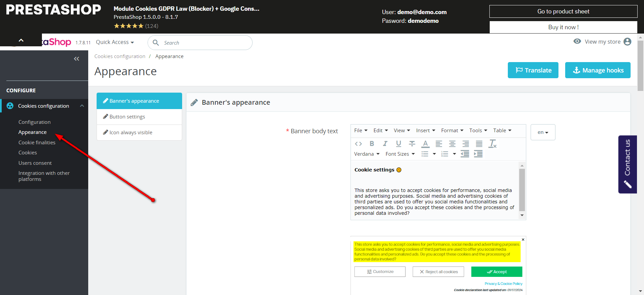
Task: Open the Quick Access dropdown
Action: tap(115, 42)
